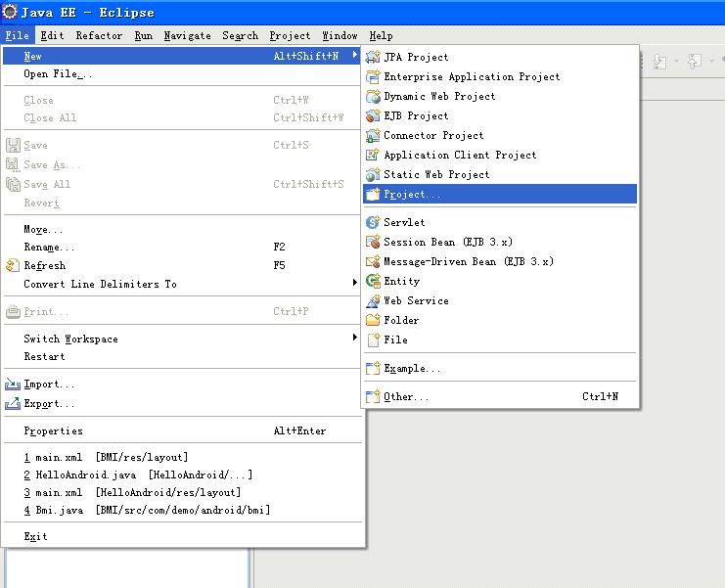Click the JPA Project icon
This screenshot has height=588, width=725.
373,57
